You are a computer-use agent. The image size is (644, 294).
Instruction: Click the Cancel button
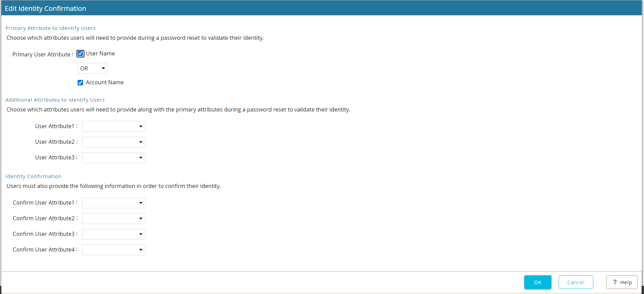coord(576,282)
